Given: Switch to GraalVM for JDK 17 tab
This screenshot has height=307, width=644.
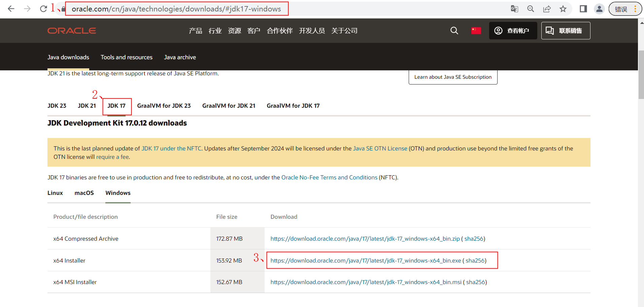Looking at the screenshot, I should pos(293,106).
